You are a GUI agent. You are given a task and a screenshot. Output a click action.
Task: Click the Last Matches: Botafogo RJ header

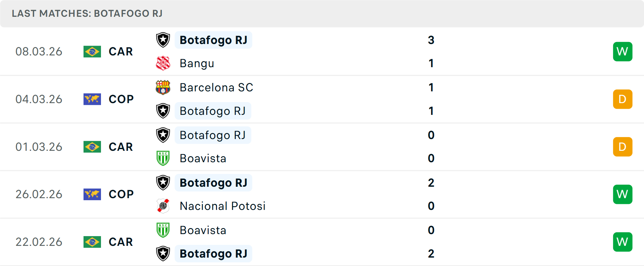tap(87, 13)
